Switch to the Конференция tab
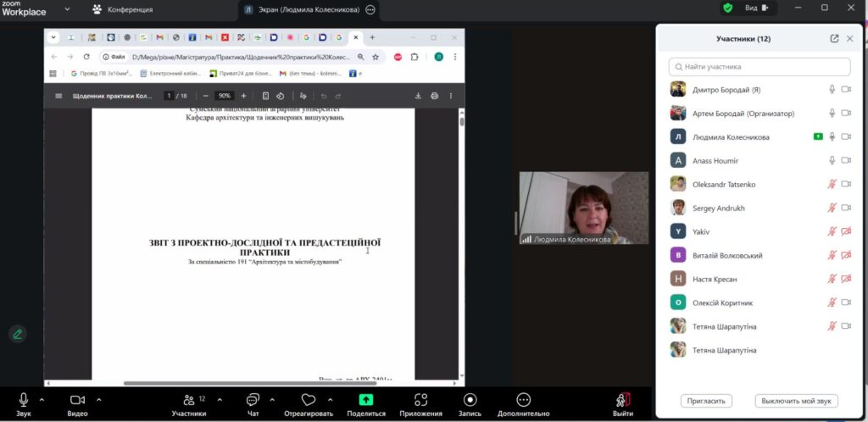Image resolution: width=868 pixels, height=422 pixels. tap(123, 9)
